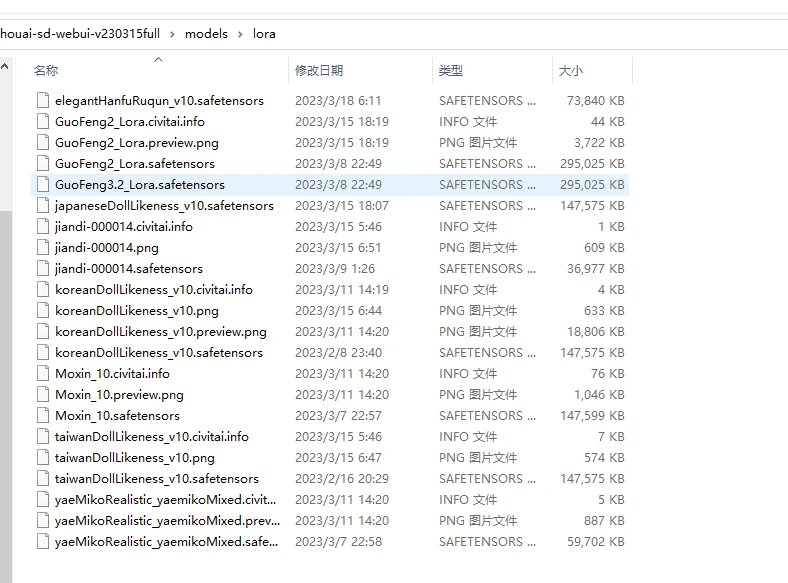Click the 18,806 KB size cell
Viewport: 788px width, 583px height.
[596, 332]
